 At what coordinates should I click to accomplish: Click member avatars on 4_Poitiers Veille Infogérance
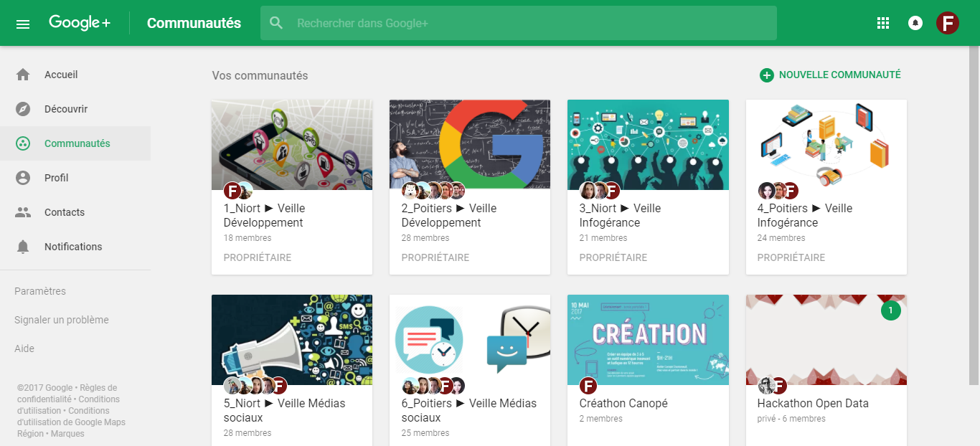coord(778,191)
